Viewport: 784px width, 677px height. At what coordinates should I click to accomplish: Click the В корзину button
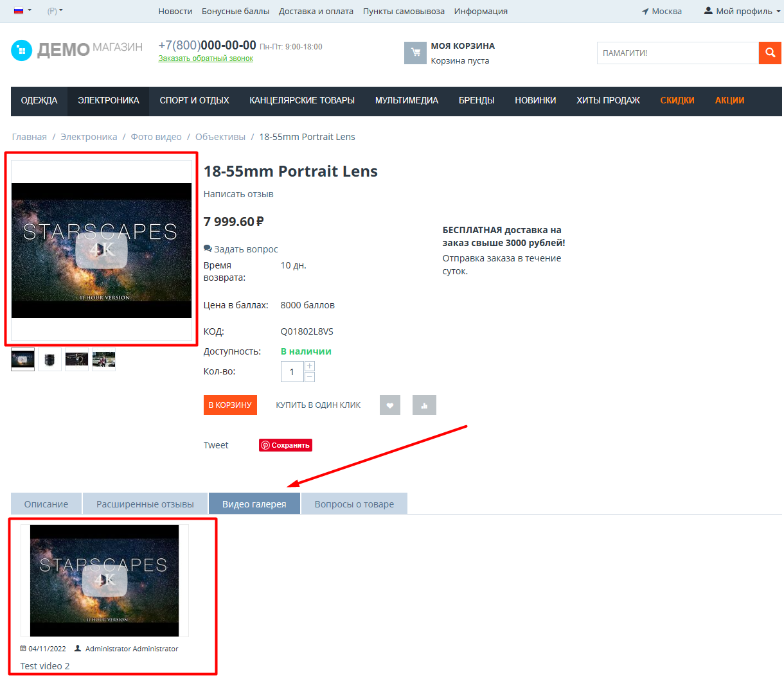coord(230,405)
